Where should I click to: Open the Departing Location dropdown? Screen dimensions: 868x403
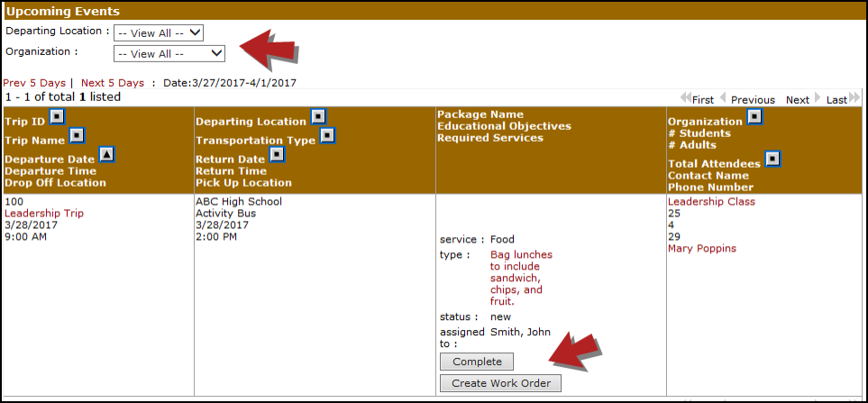(x=159, y=32)
